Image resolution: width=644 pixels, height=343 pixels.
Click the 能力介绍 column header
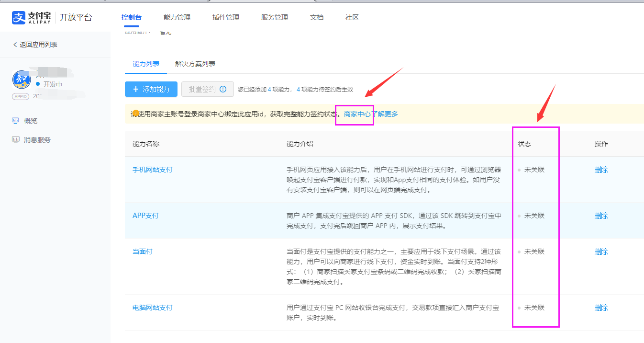300,144
